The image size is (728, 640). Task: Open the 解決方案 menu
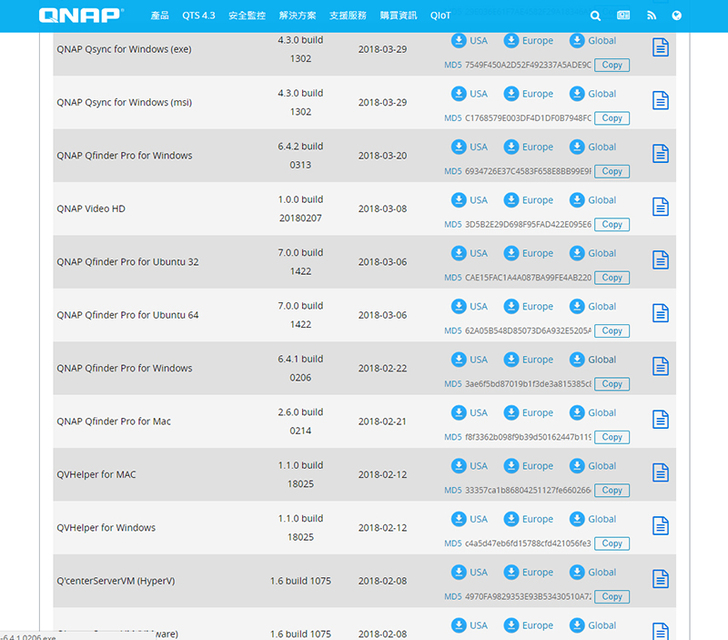click(298, 16)
